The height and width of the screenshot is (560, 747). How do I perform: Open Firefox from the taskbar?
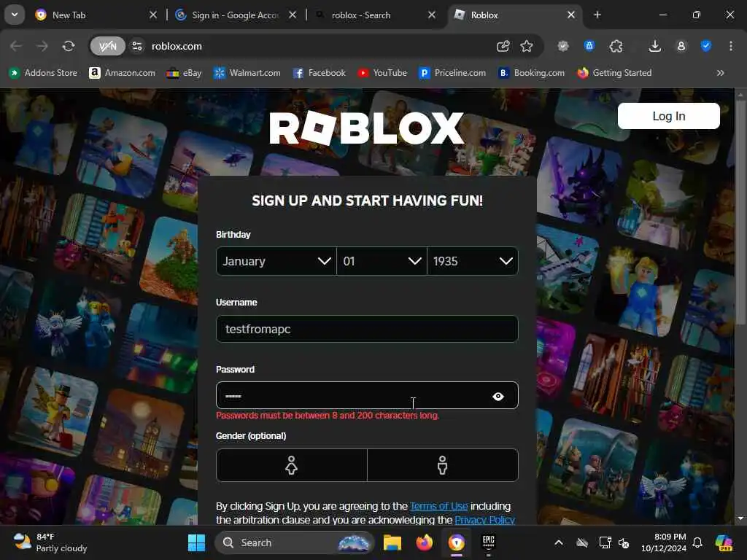424,542
